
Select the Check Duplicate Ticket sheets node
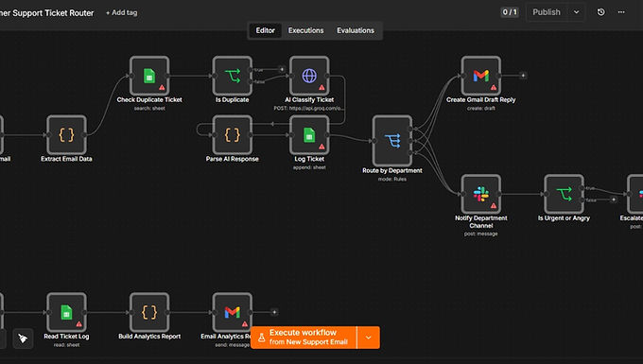149,76
